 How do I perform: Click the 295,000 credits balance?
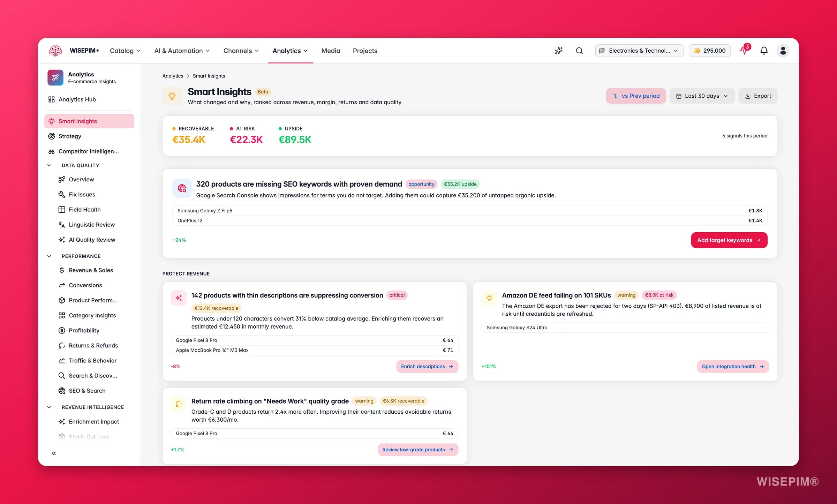[710, 51]
